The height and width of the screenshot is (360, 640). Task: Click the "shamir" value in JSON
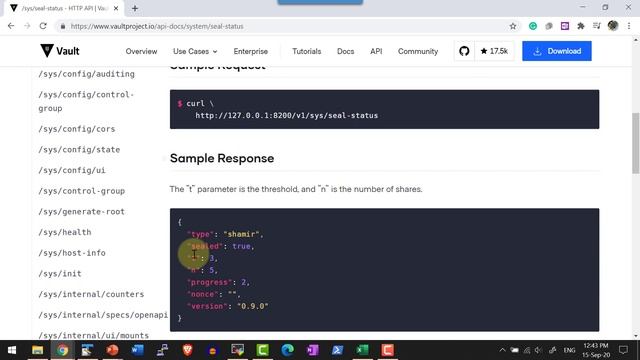coord(241,234)
